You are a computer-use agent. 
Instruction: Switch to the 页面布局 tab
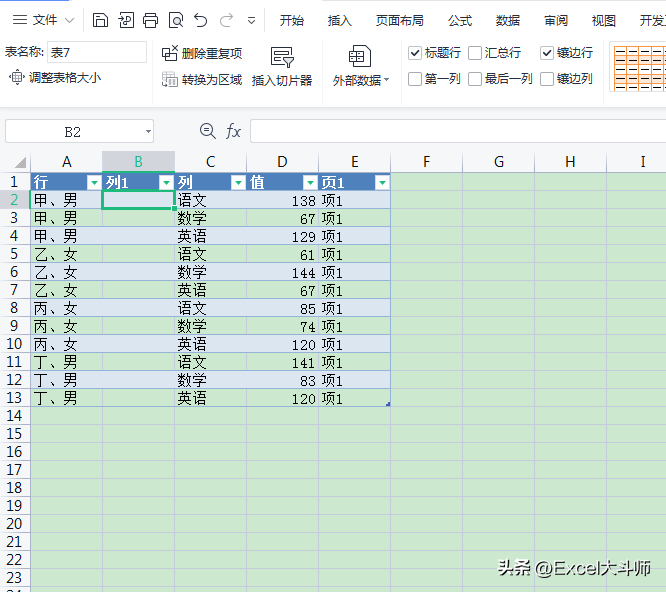pyautogui.click(x=400, y=20)
